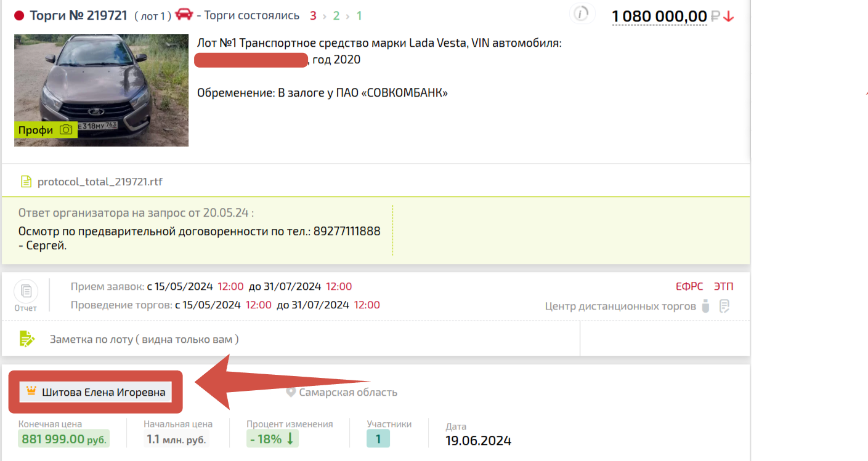Click the phone number 89277111888 text
Screen dimensions: 868x461
[347, 231]
